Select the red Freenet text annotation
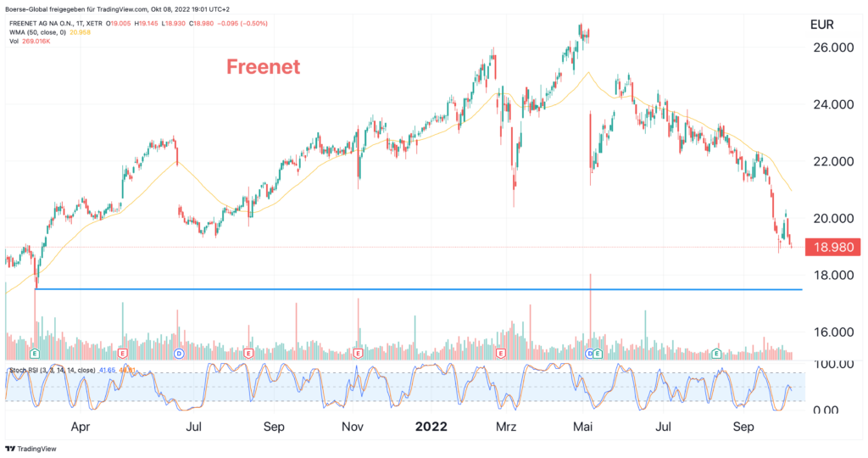Screen dimensions: 868x458 pos(264,67)
